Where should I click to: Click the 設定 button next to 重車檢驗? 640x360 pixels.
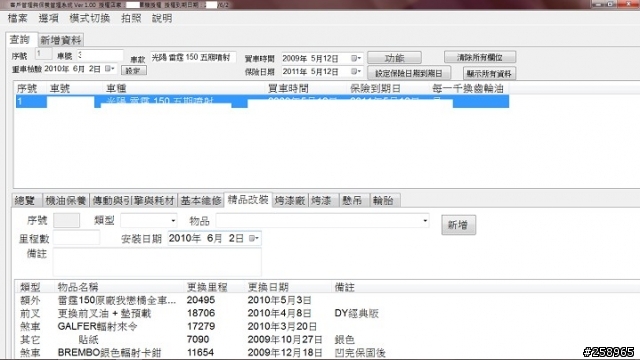point(134,71)
